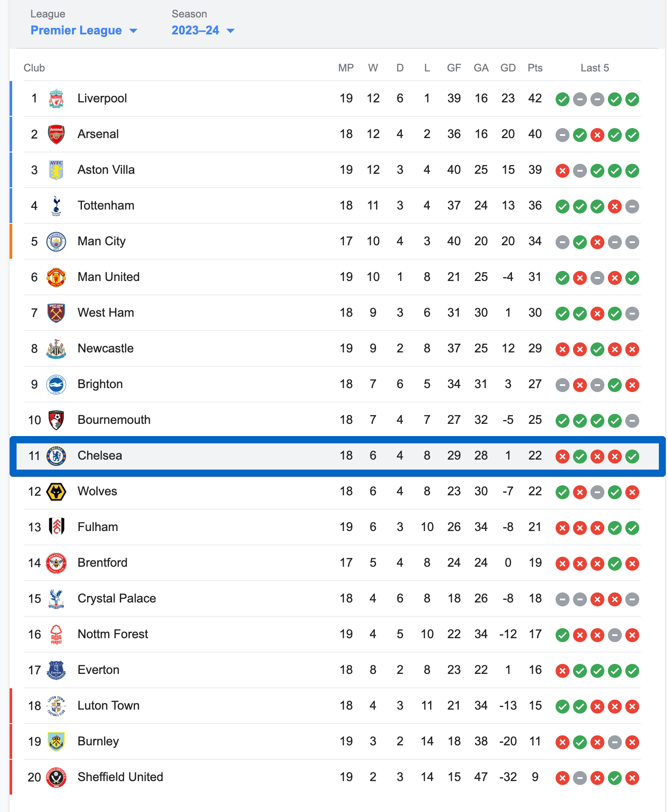Image resolution: width=668 pixels, height=812 pixels.
Task: Expand the 2023–24 season selector
Action: pos(203,30)
